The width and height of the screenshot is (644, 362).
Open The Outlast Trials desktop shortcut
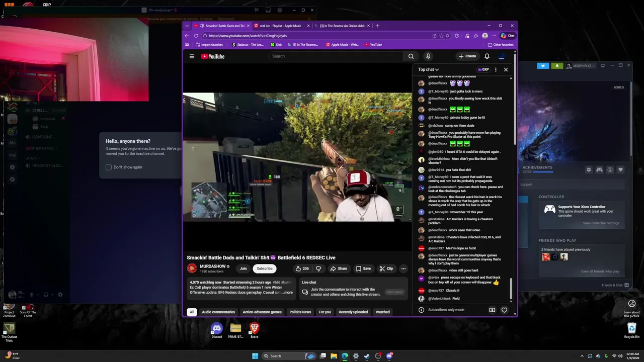pyautogui.click(x=9, y=333)
